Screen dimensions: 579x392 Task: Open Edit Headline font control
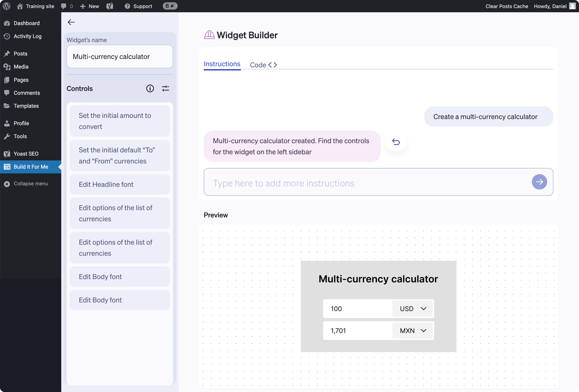pyautogui.click(x=120, y=185)
